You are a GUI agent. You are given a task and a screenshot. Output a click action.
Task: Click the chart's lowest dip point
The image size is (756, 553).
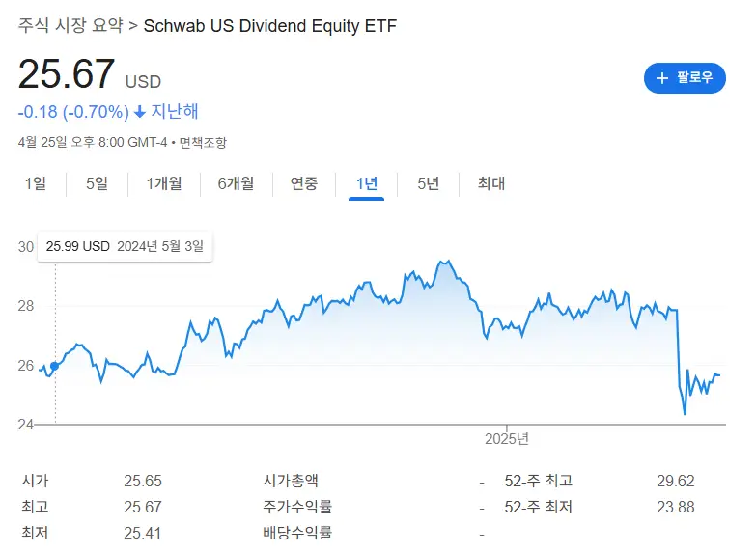pos(685,414)
